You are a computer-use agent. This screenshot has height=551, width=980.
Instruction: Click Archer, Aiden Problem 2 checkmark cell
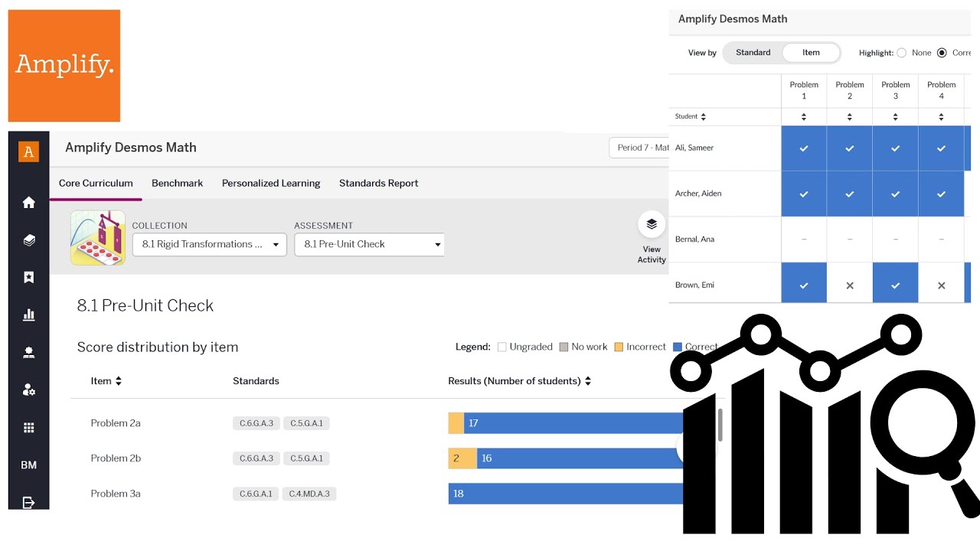(x=850, y=194)
